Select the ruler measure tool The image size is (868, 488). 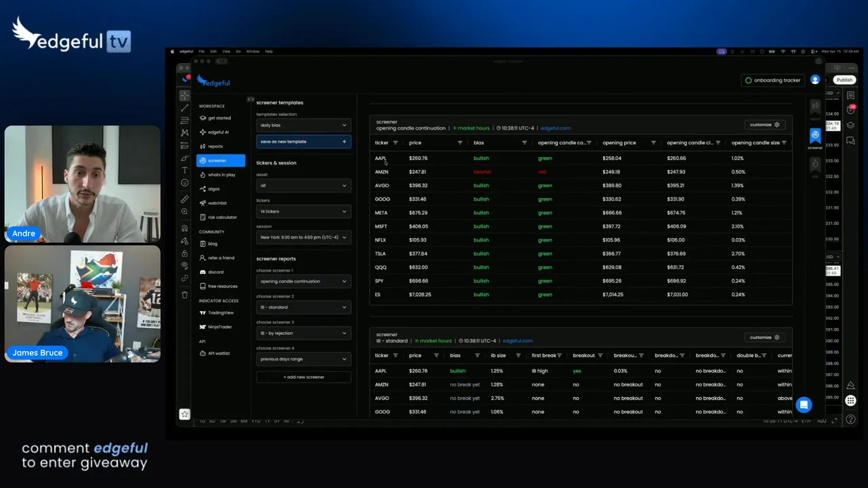(x=184, y=199)
